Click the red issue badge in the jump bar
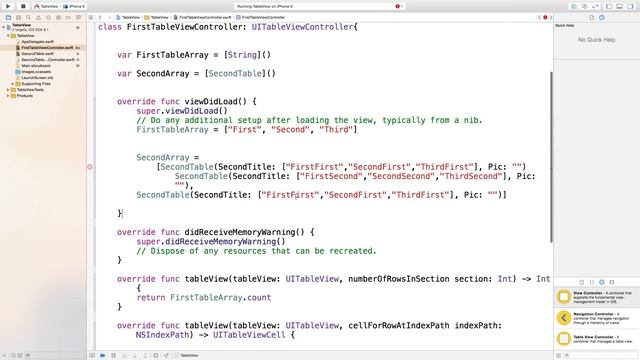This screenshot has width=640, height=360. point(545,18)
